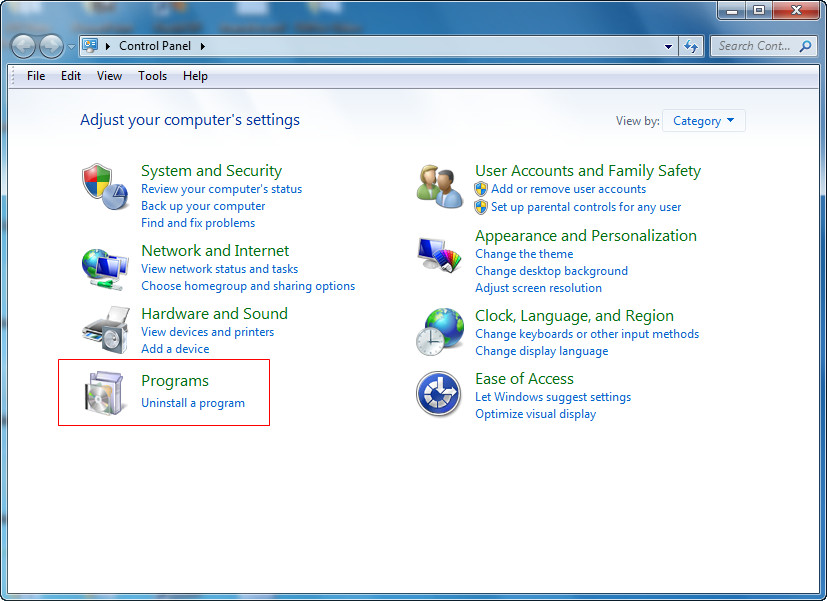Screen dimensions: 827x601
Task: Open Clock, Language, and Region heading link
Action: (x=574, y=316)
